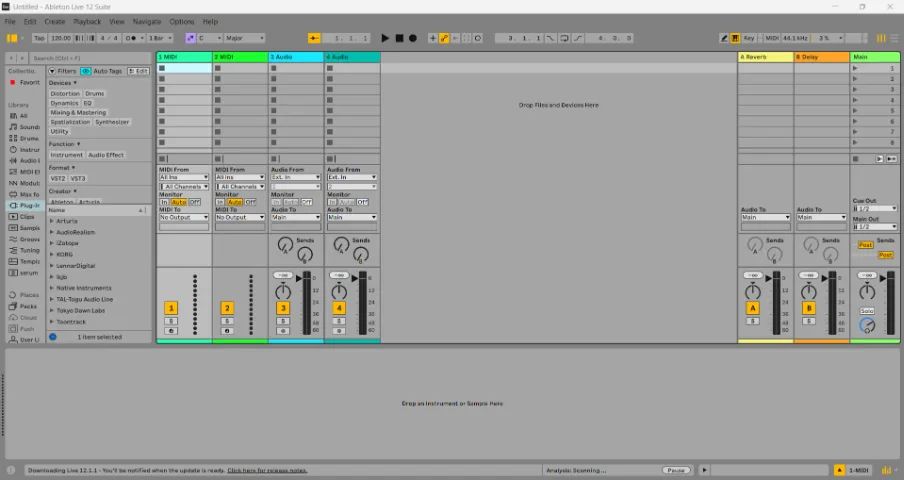Screen dimensions: 904x480
Task: Expand the iZotope plug-in folder
Action: tap(52, 243)
